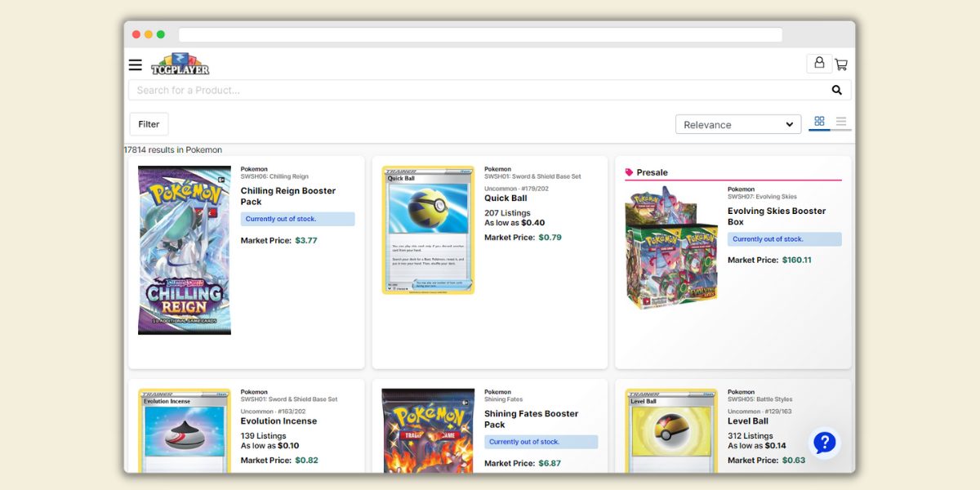Click the search magnifier icon
980x490 pixels.
pos(836,90)
